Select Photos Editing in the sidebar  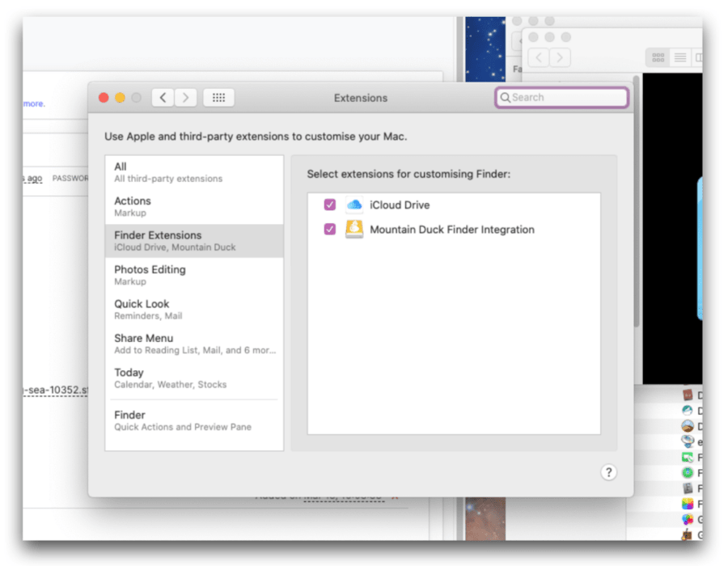[194, 275]
